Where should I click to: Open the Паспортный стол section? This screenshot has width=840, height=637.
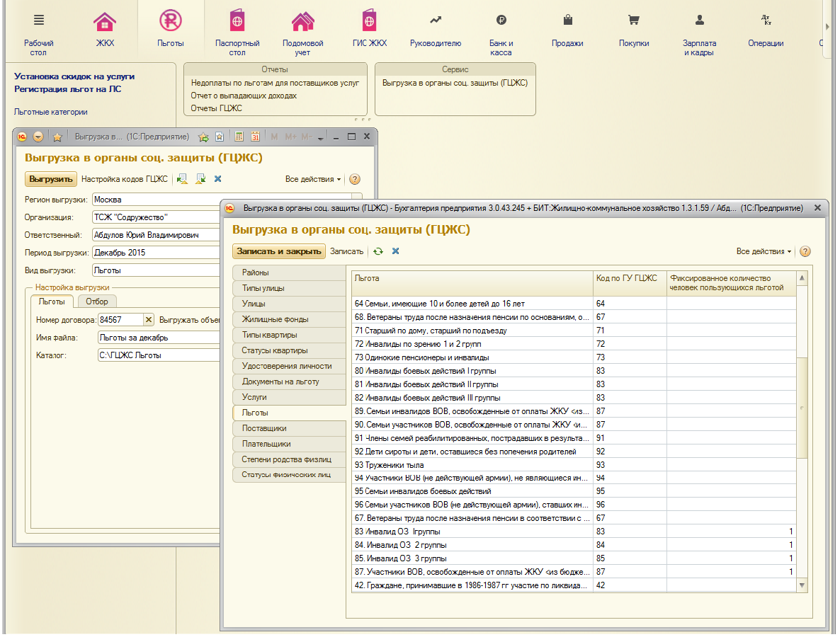click(237, 31)
